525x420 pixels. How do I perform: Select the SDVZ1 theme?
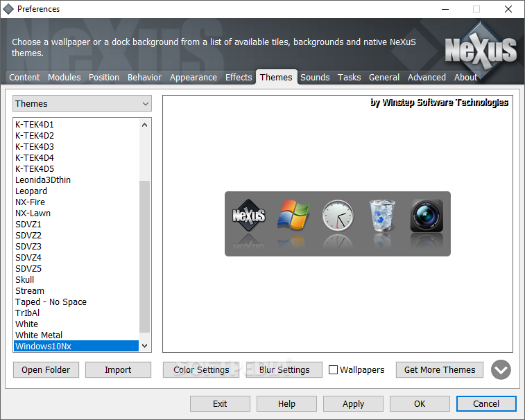[x=76, y=225]
